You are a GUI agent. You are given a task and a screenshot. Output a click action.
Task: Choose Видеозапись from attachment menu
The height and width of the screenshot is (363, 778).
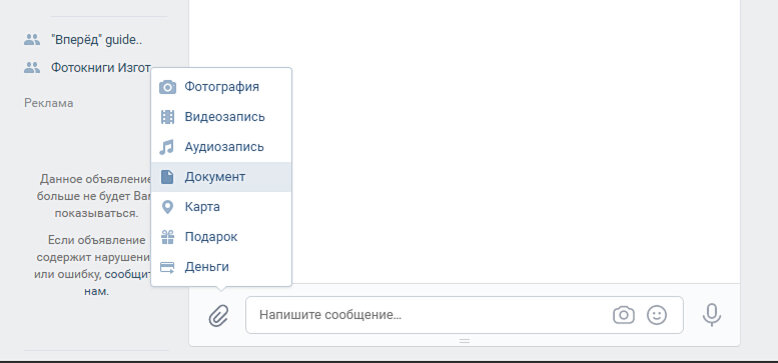pos(221,117)
